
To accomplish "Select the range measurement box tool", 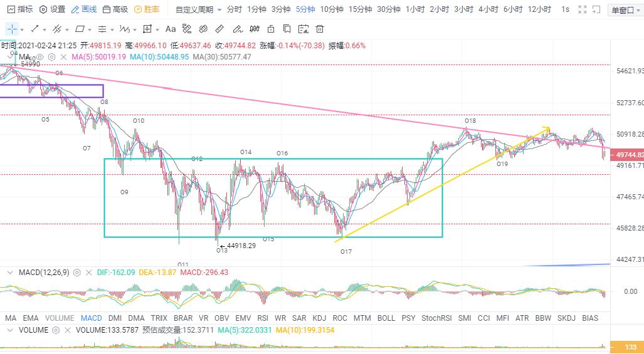I will pyautogui.click(x=147, y=29).
